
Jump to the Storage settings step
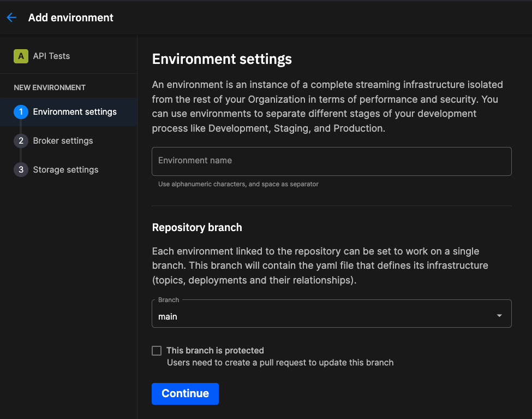(x=65, y=170)
